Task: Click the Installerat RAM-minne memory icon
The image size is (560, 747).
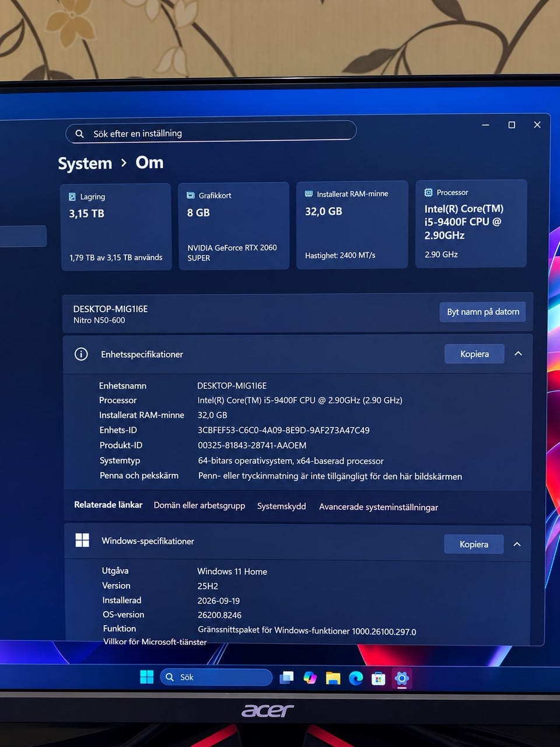Action: point(309,194)
